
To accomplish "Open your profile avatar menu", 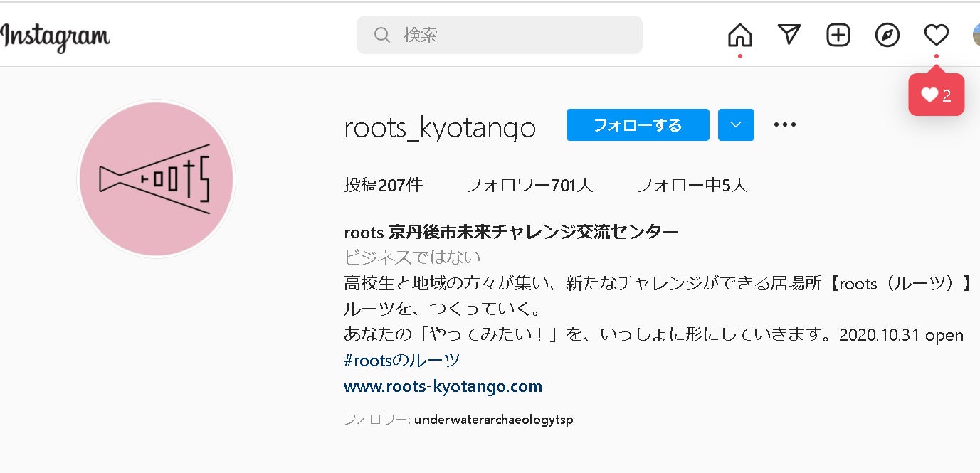I will coord(976,35).
